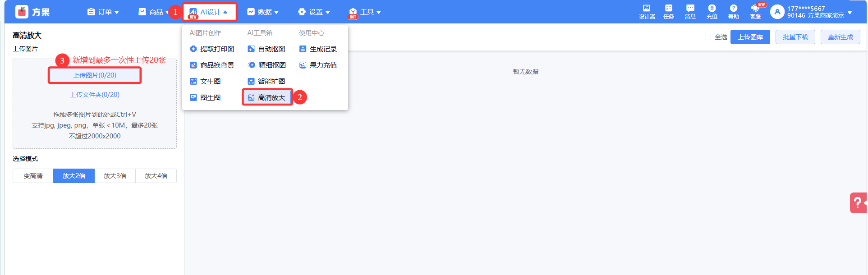
Task: Expand the 设置 dropdown arrow
Action: point(328,12)
